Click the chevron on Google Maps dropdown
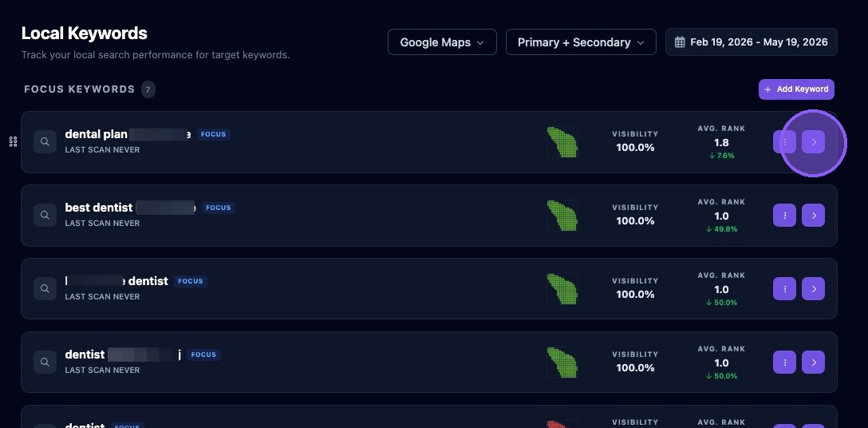 tap(480, 42)
